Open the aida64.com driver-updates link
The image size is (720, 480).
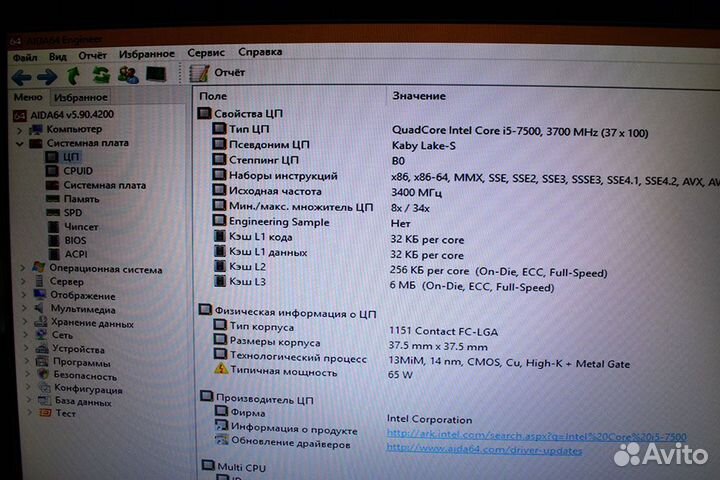click(484, 450)
